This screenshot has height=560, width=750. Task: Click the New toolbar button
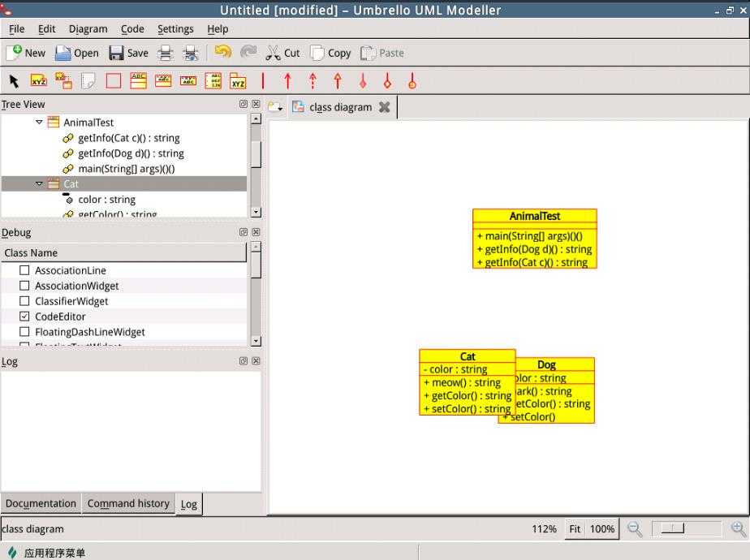26,53
